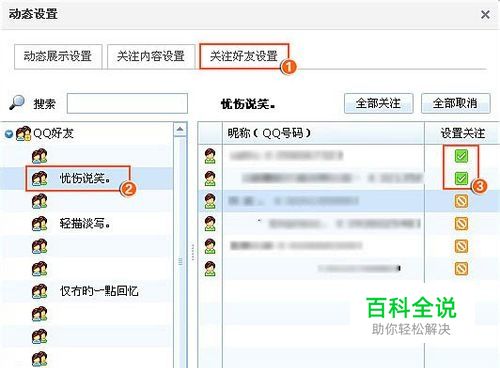Click the 全部关注 button
Image resolution: width=500 pixels, height=368 pixels.
click(x=378, y=103)
